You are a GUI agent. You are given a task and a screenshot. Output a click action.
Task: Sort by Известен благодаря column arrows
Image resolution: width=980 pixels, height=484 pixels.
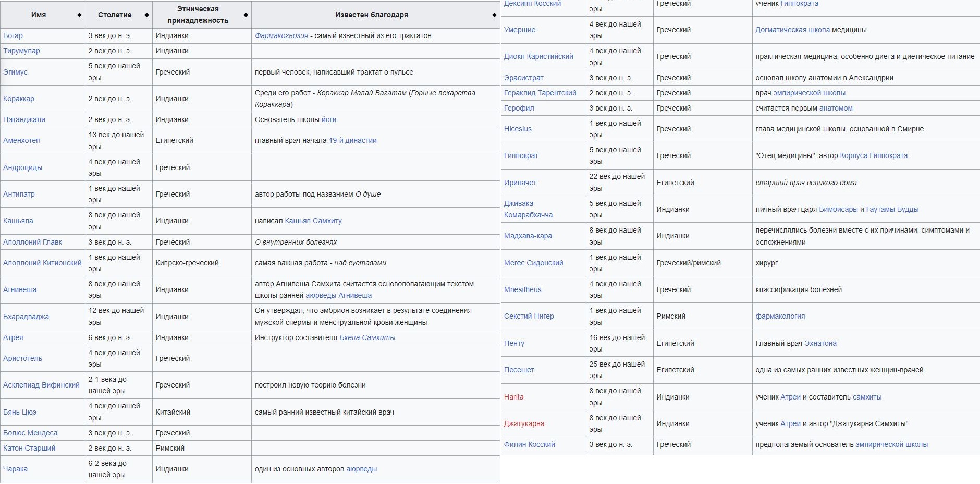(x=494, y=15)
